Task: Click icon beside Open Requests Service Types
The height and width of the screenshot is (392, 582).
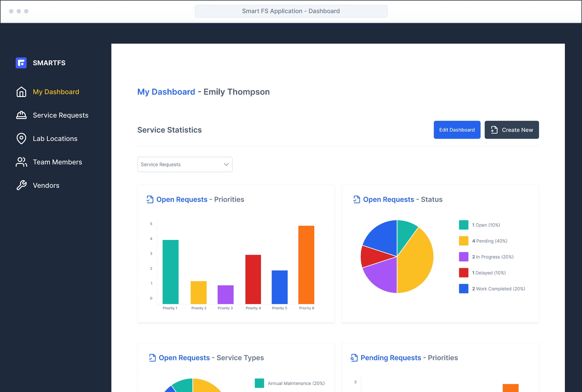Action: [152, 358]
